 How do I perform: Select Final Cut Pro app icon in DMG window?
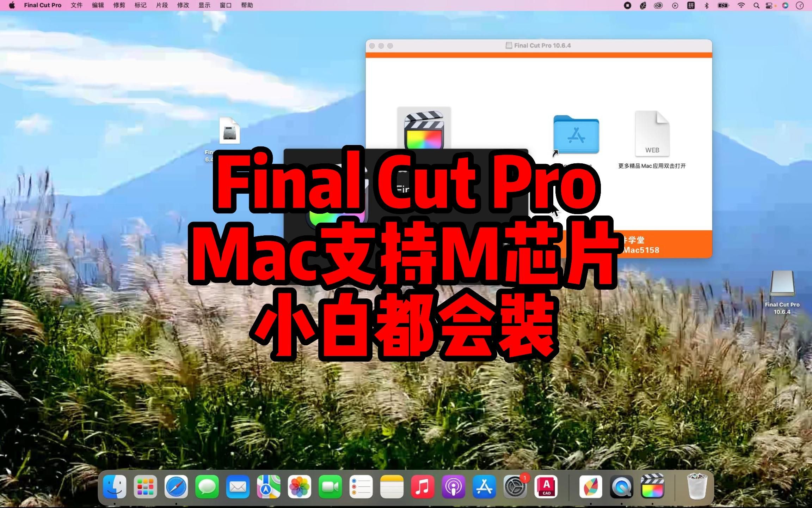point(424,129)
